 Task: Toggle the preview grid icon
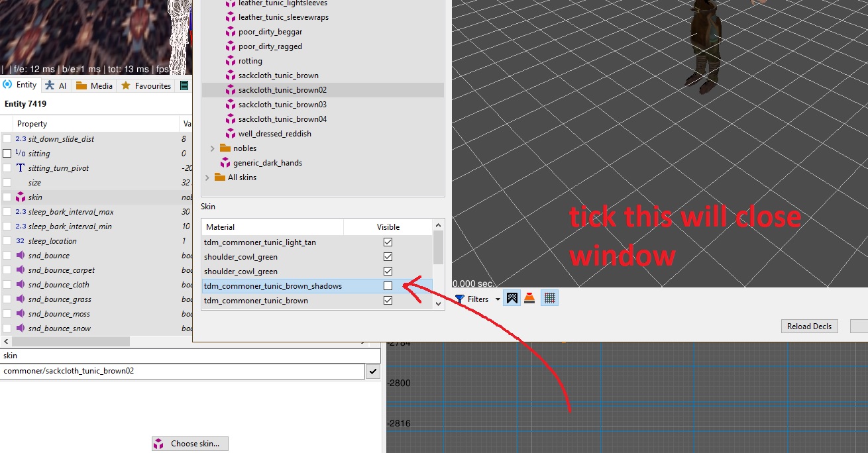pyautogui.click(x=549, y=299)
